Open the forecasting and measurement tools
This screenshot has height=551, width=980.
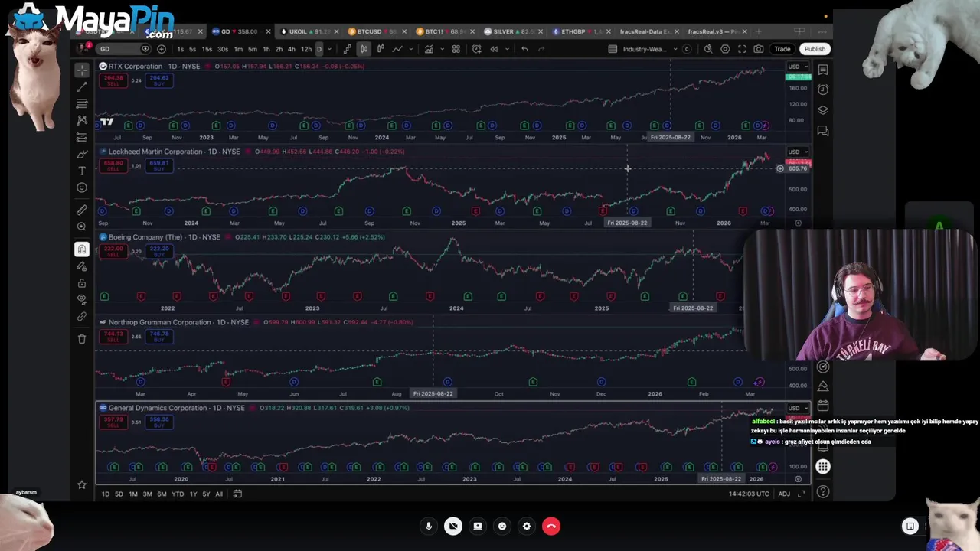pos(82,138)
